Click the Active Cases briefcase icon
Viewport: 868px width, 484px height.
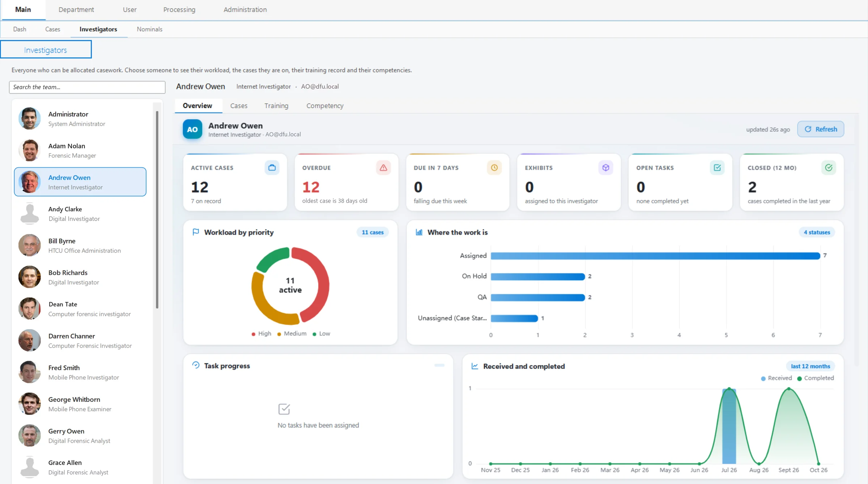tap(272, 167)
